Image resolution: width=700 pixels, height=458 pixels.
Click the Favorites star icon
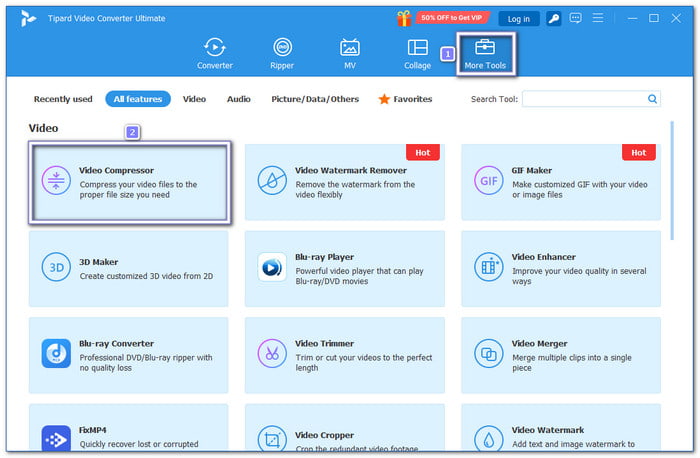[384, 99]
